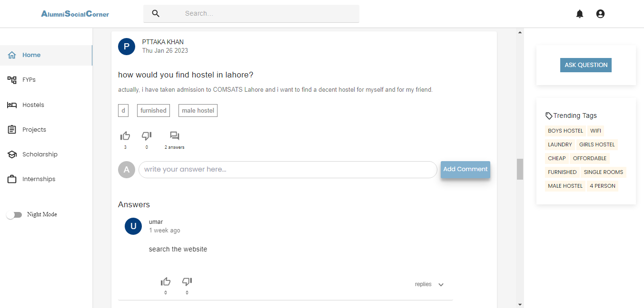Navigate to Internships page
The image size is (644, 308).
coord(39,179)
